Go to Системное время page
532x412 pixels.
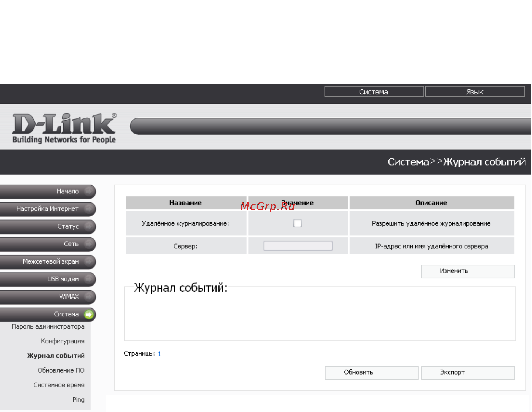pyautogui.click(x=59, y=385)
